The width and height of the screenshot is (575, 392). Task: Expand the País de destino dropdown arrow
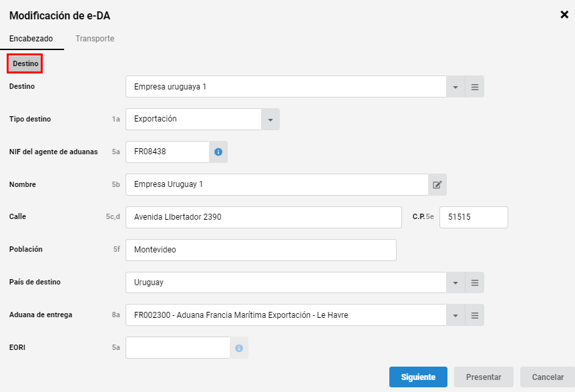coord(455,282)
